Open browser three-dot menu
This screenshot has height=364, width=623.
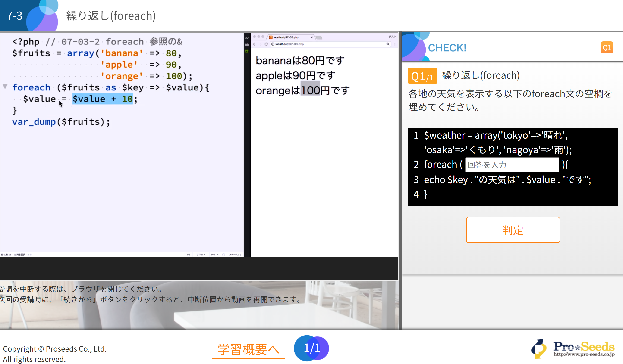click(x=395, y=44)
